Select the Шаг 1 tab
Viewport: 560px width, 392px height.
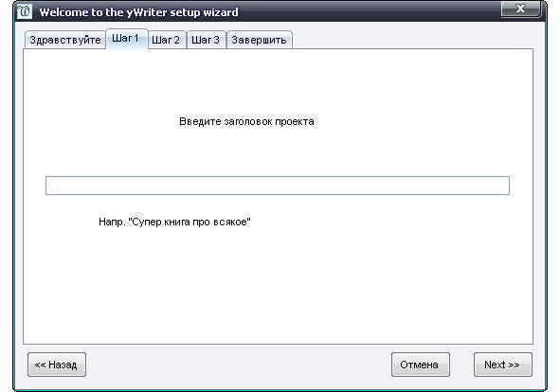tap(127, 39)
